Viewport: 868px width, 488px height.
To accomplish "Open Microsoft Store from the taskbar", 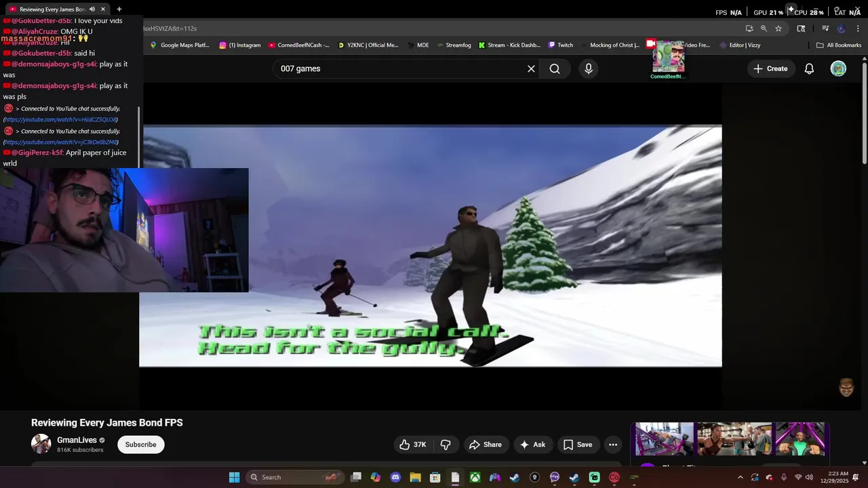I will (x=435, y=477).
